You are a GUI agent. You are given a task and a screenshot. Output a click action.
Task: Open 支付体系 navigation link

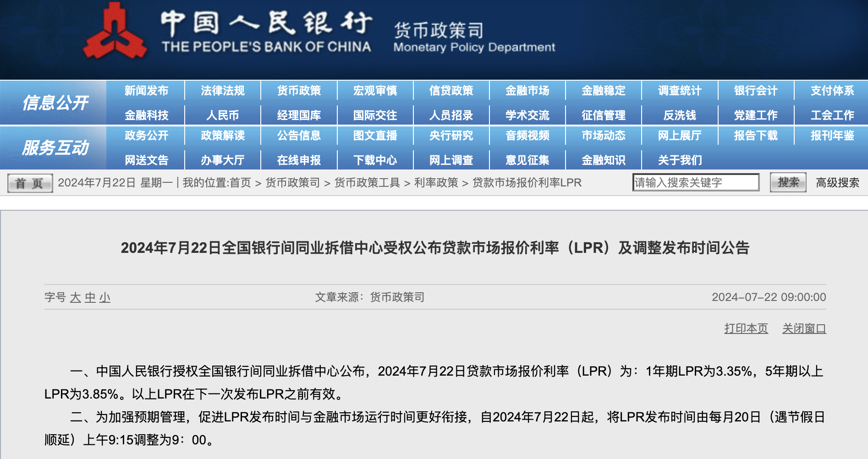[x=832, y=91]
